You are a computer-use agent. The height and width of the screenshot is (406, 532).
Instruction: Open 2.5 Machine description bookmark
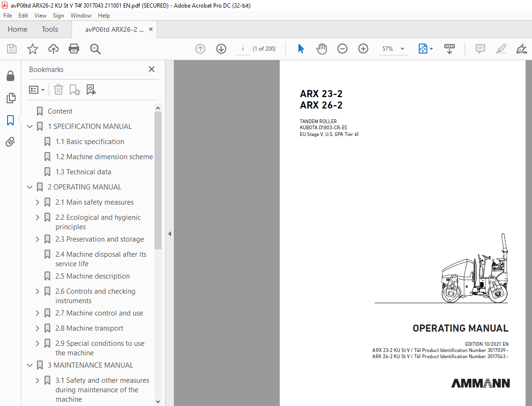click(x=93, y=276)
